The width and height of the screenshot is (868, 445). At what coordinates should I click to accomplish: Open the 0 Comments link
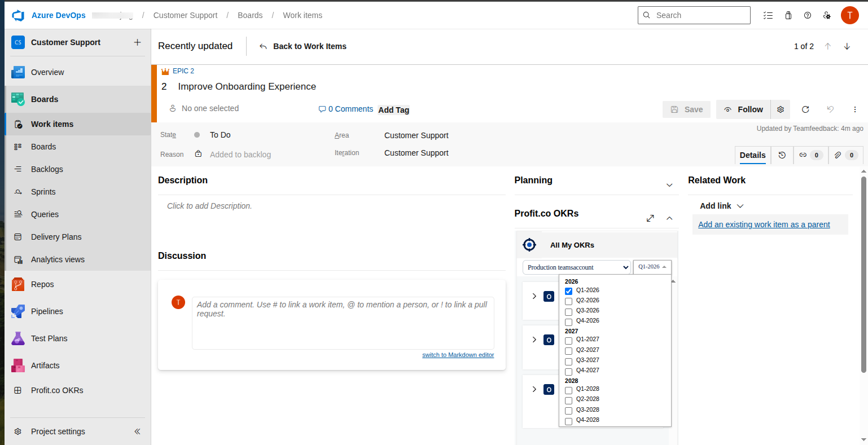[346, 109]
